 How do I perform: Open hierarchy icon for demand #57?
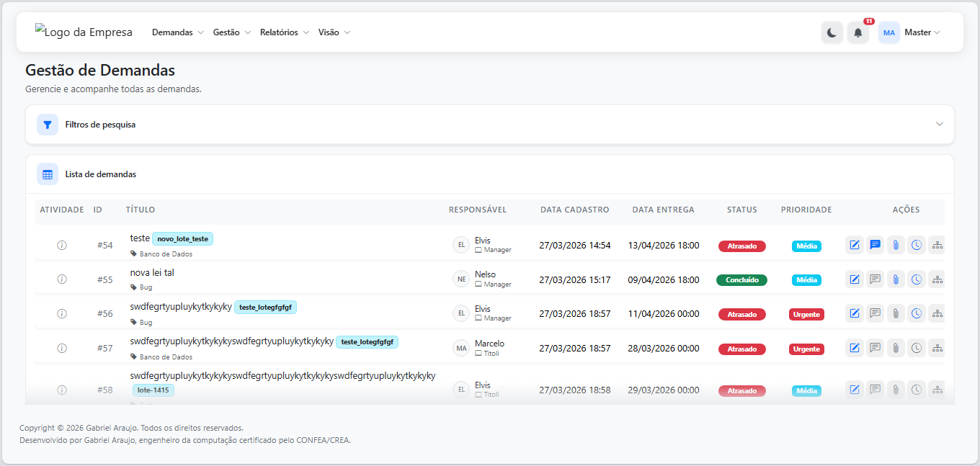pos(937,348)
